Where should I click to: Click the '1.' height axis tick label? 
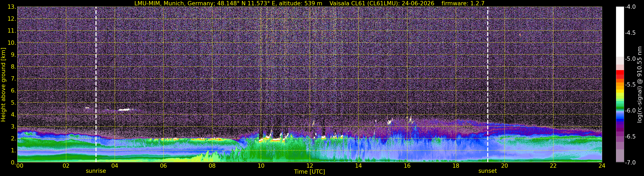(x=13, y=151)
